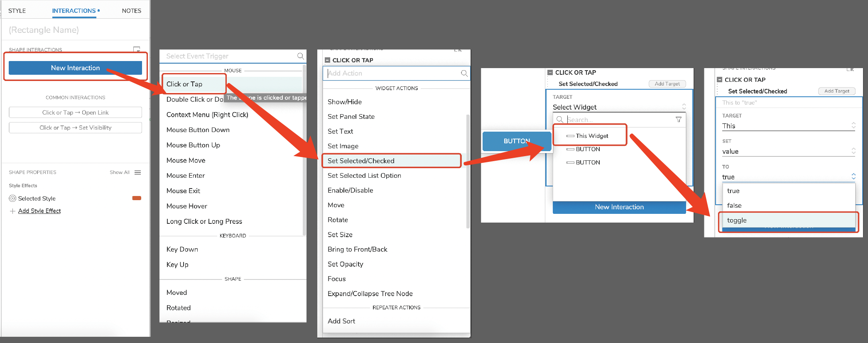Choose the Rotate action
868x343 pixels.
338,220
